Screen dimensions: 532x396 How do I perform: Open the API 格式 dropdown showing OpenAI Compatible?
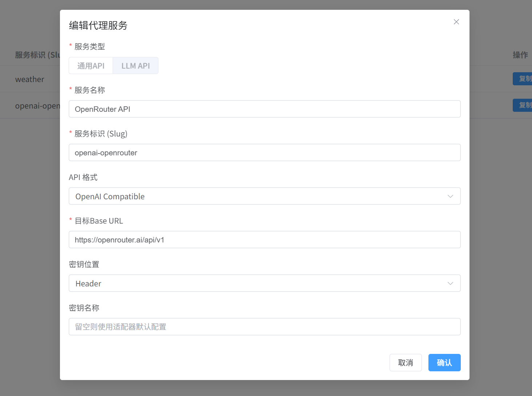click(258, 196)
